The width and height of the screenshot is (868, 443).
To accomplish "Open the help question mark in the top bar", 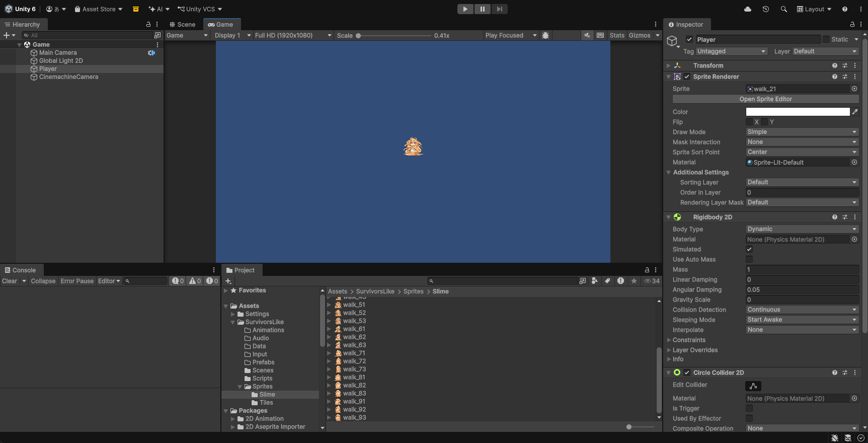I will (845, 9).
